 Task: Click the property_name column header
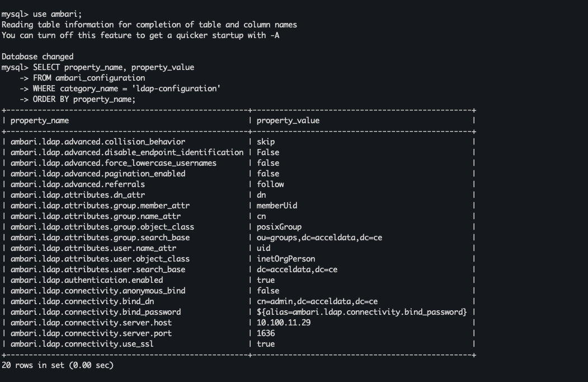click(x=40, y=120)
